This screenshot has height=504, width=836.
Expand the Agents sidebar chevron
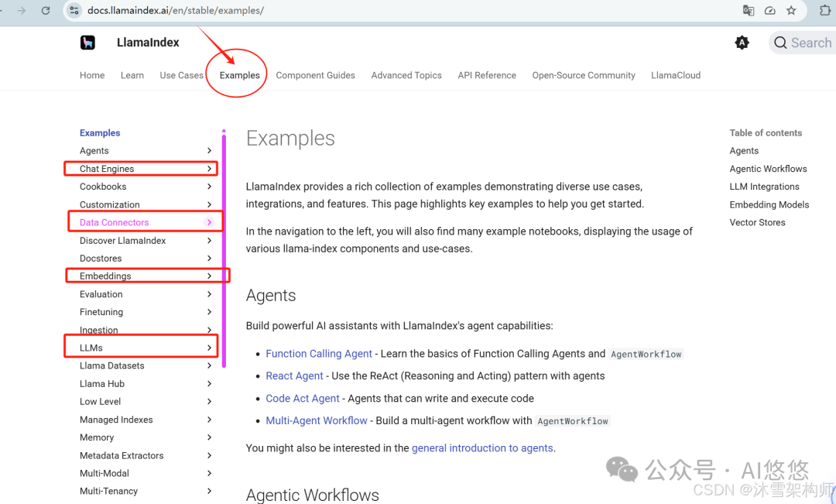pyautogui.click(x=210, y=151)
